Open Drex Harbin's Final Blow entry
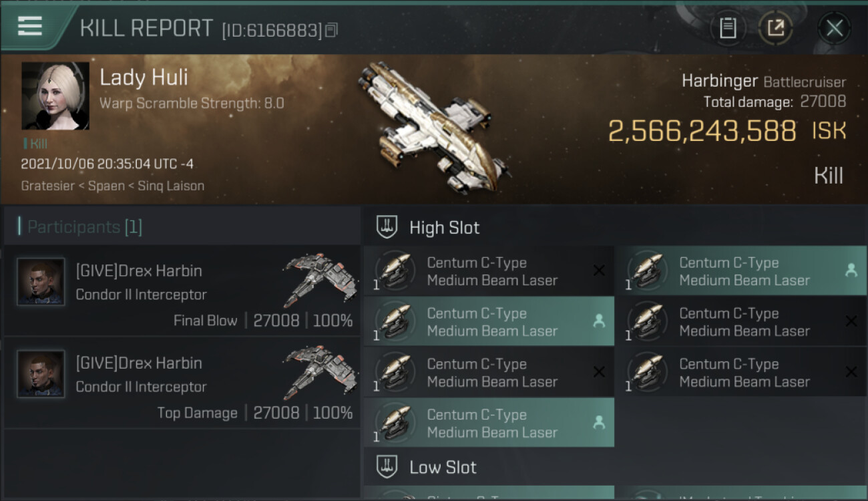This screenshot has height=501, width=868. tap(182, 291)
